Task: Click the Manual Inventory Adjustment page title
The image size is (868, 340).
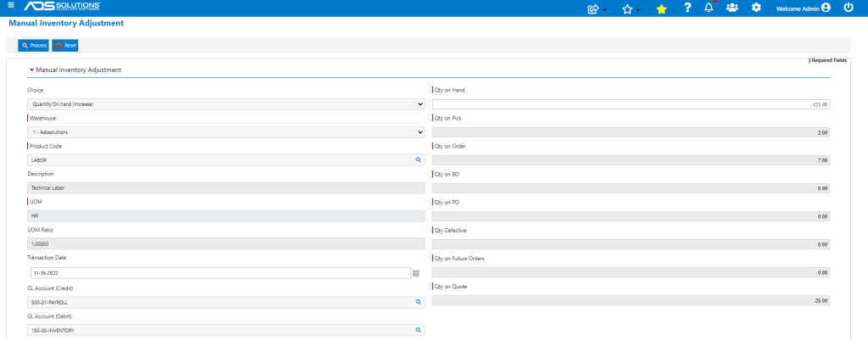Action: click(x=66, y=23)
